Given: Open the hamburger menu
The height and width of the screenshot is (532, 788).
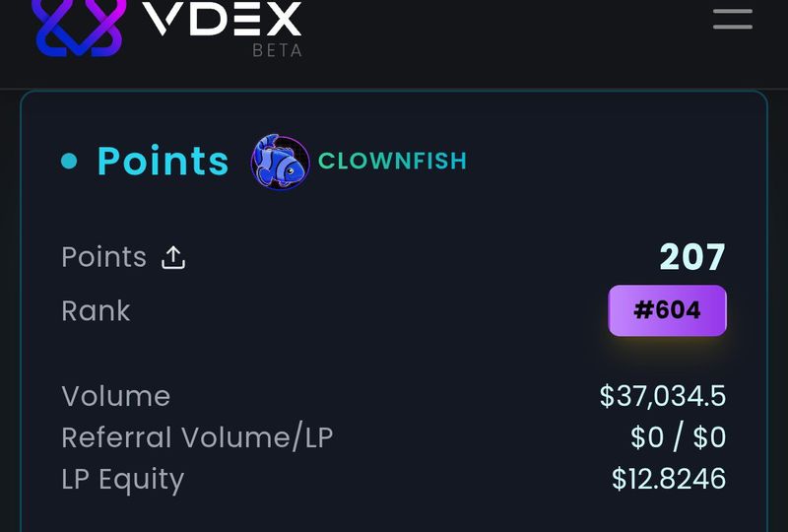Looking at the screenshot, I should coord(733,19).
